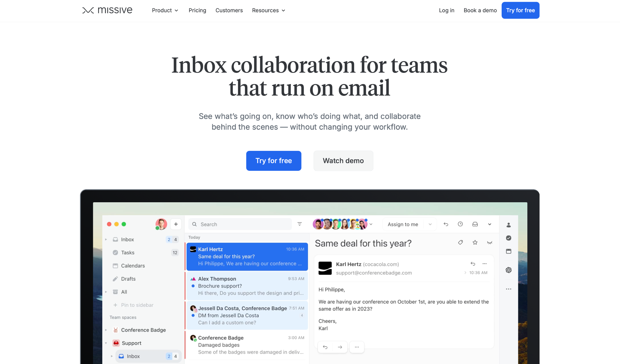The image size is (620, 364).
Task: Click the Watch demo button
Action: pos(343,161)
